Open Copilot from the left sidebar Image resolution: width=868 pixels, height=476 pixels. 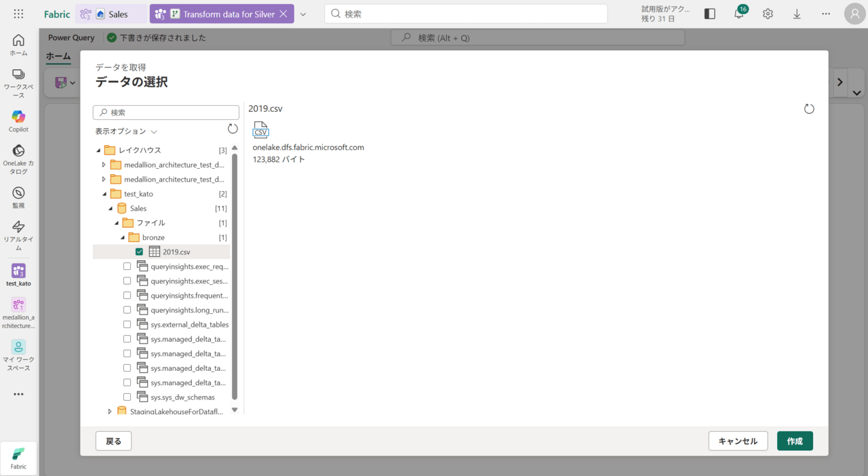coord(18,117)
